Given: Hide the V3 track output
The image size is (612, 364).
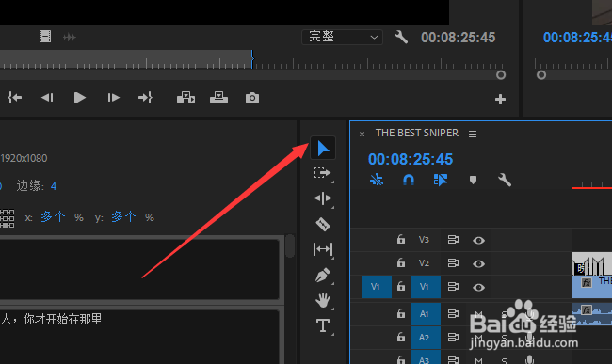Looking at the screenshot, I should pyautogui.click(x=478, y=240).
